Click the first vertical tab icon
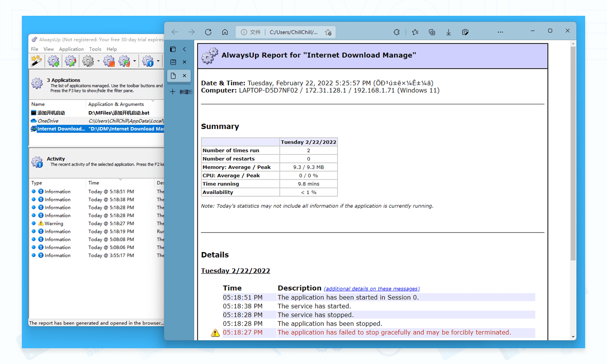 [x=173, y=62]
